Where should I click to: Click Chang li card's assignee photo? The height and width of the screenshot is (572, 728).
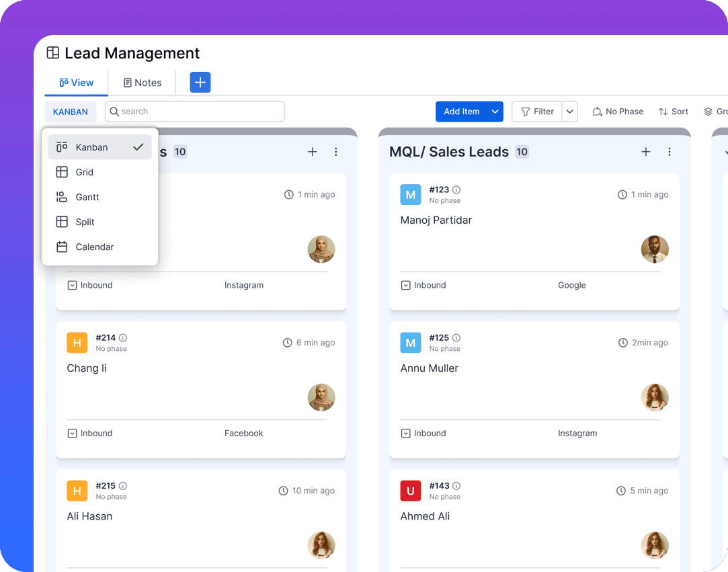pyautogui.click(x=321, y=397)
